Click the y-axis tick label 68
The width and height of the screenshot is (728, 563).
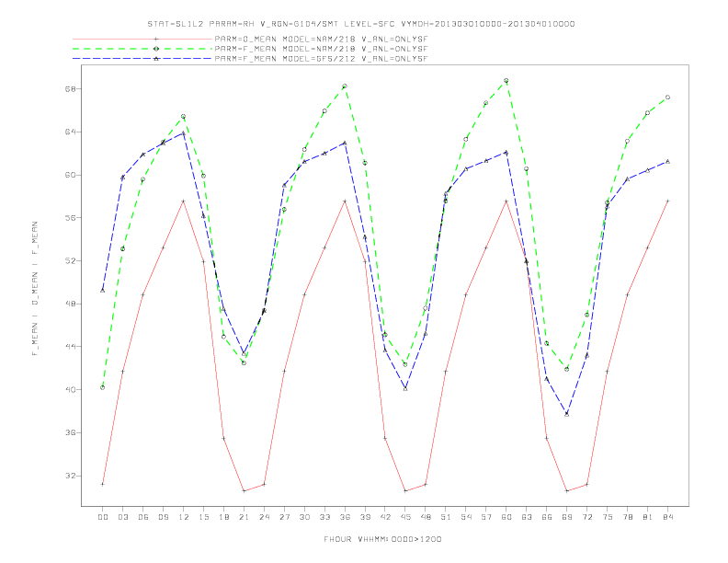70,88
